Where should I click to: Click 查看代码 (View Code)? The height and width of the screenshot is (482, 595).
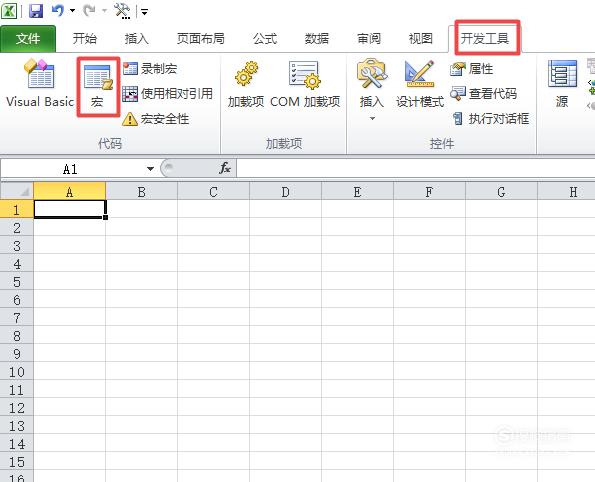point(483,94)
